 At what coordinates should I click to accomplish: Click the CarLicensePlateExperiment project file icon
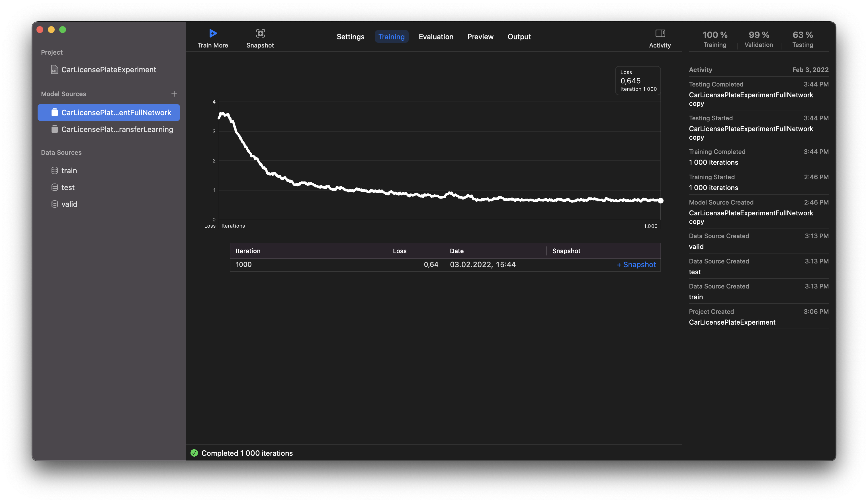click(54, 69)
